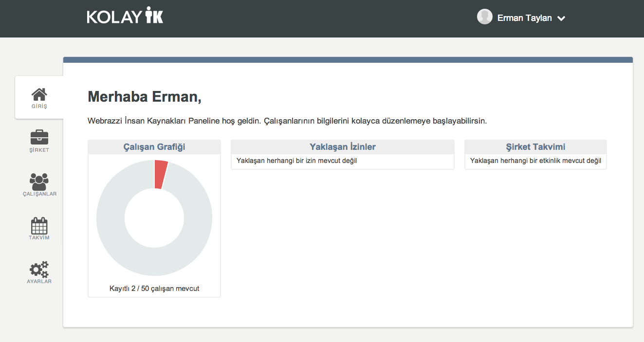The height and width of the screenshot is (342, 644).
Task: Select the Çalışanlar people group icon
Action: [39, 181]
